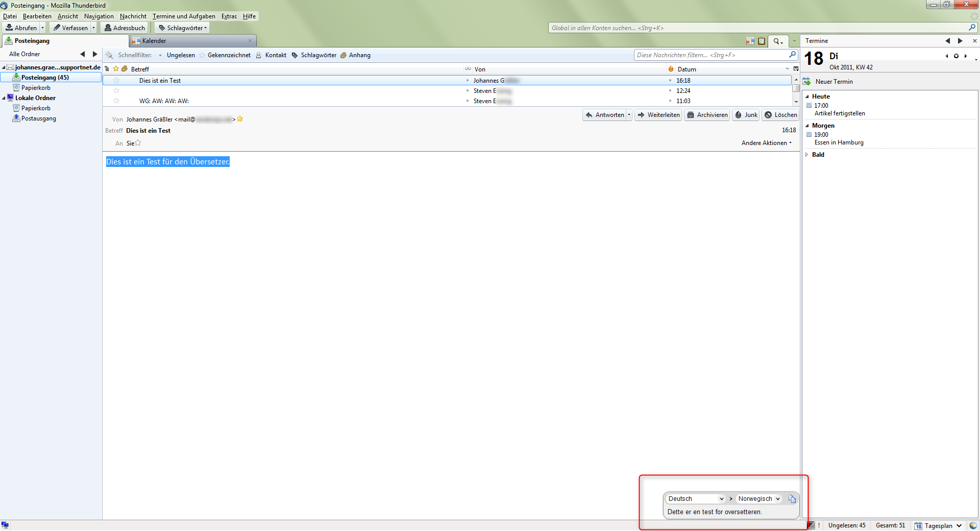Click the Junk flame button
980x531 pixels.
click(746, 115)
